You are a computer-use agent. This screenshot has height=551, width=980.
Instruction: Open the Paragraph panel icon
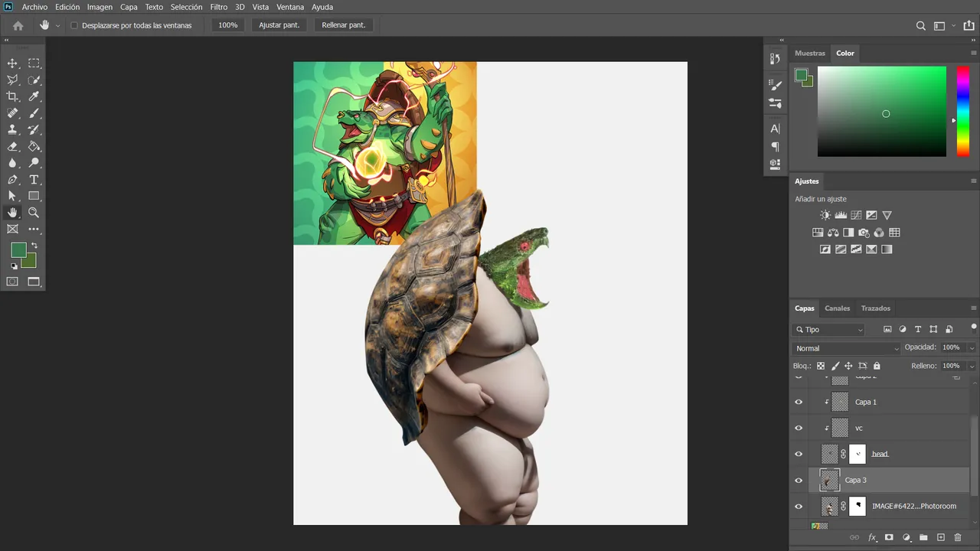775,146
